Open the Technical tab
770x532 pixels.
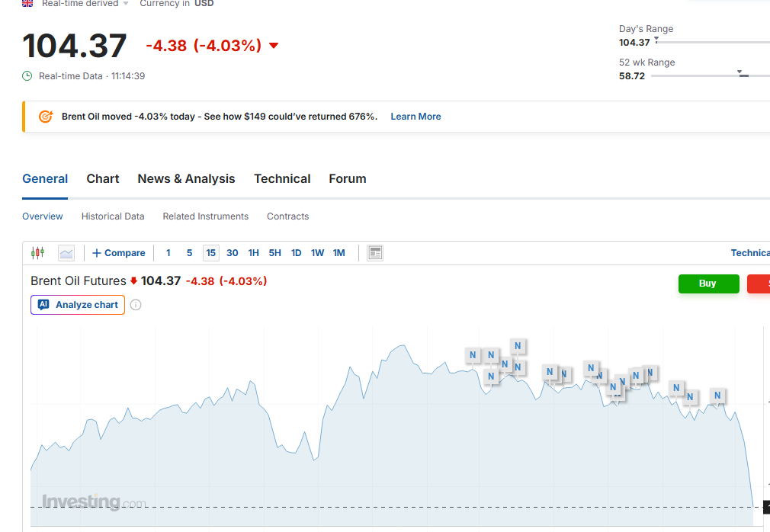tap(282, 178)
